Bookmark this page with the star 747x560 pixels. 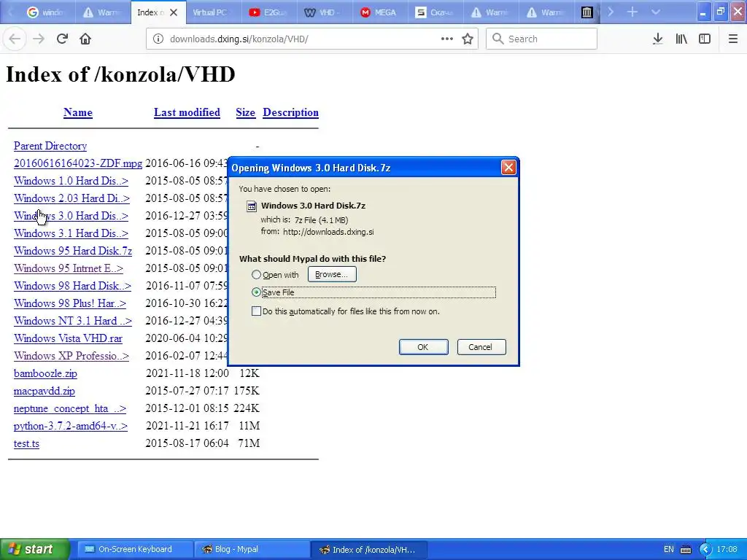click(468, 39)
